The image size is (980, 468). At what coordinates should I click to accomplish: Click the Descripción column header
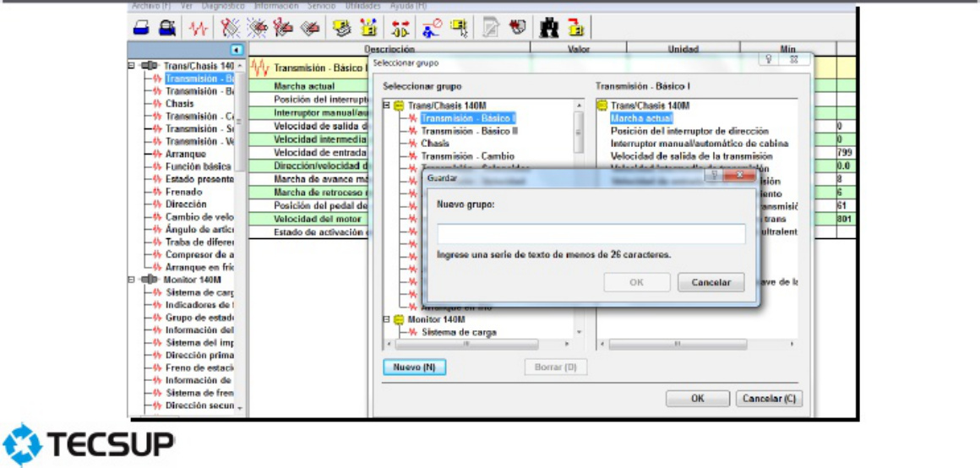tap(389, 49)
